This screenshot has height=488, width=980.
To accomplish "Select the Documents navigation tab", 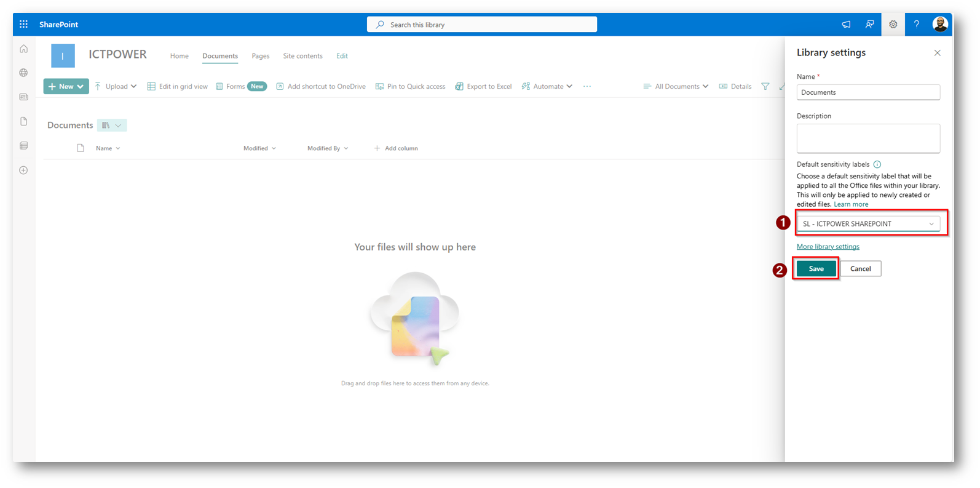I will [x=220, y=56].
